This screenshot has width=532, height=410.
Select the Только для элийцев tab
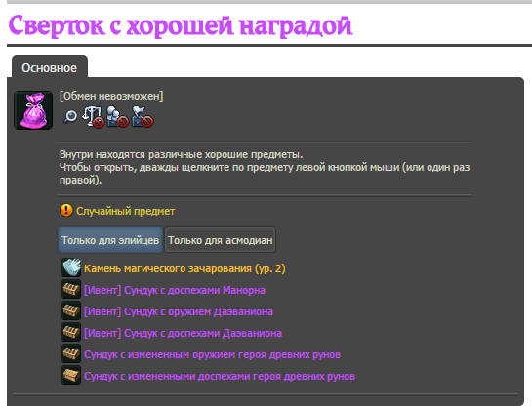110,240
